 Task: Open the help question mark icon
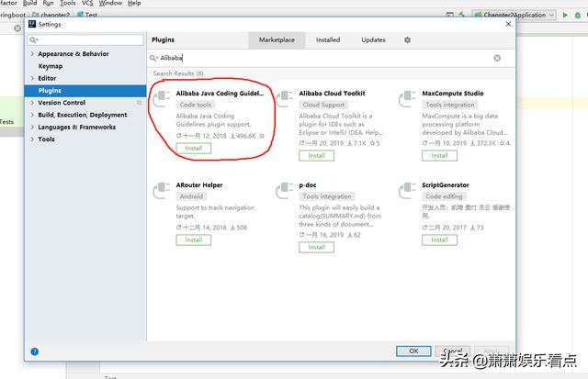(35, 351)
